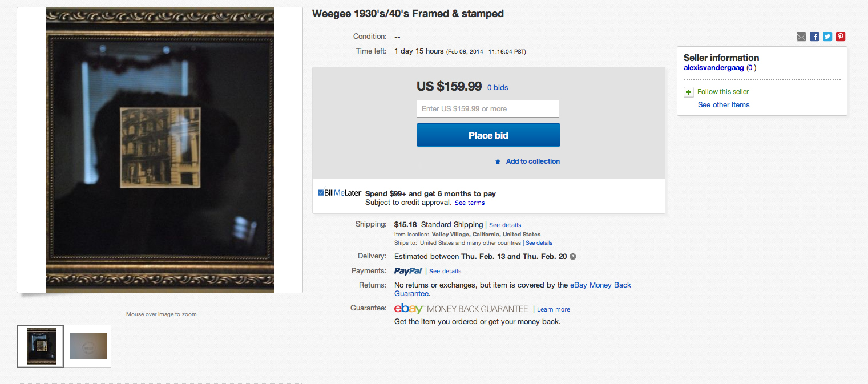Share listing on Facebook

[x=814, y=37]
